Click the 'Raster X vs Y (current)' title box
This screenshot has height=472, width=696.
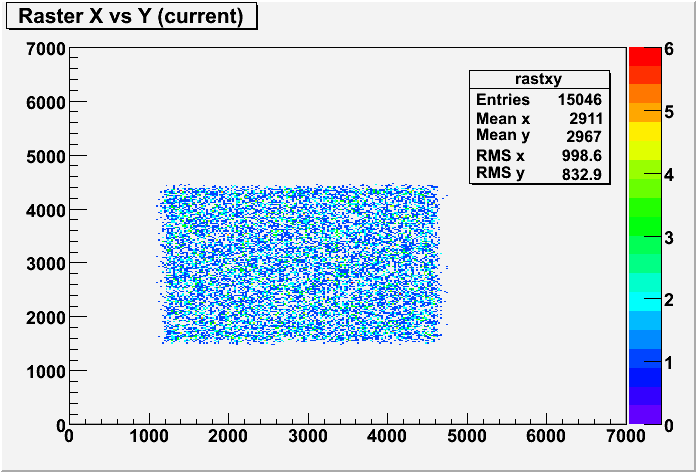click(131, 17)
